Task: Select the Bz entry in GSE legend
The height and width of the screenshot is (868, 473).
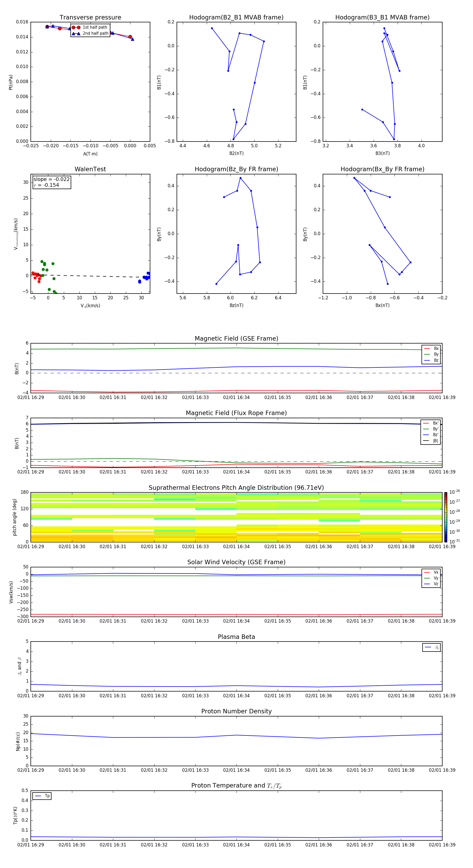Action: pos(431,360)
